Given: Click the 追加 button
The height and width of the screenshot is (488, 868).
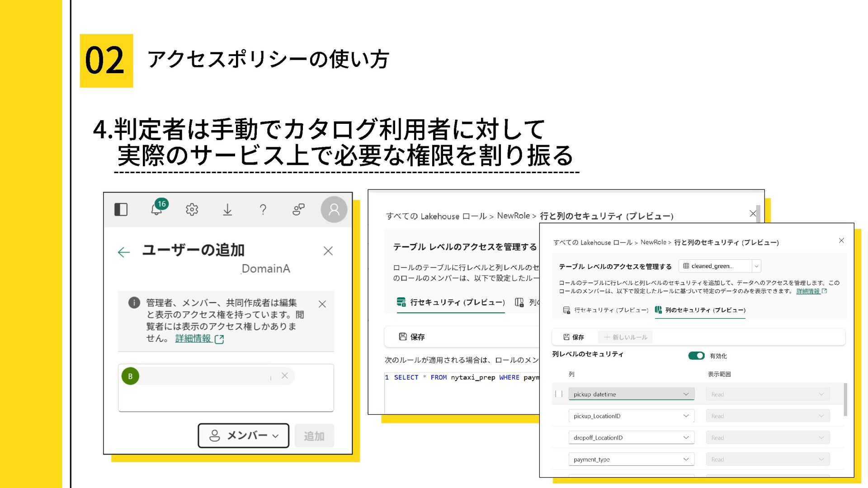Looking at the screenshot, I should pyautogui.click(x=314, y=436).
